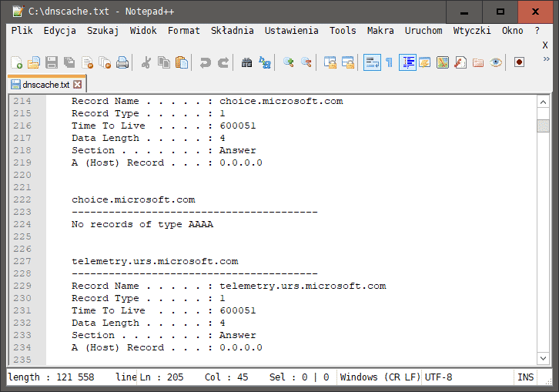Screen dimensions: 559x392
Task: Toggle the Indent Guide toolbar button
Action: point(407,62)
